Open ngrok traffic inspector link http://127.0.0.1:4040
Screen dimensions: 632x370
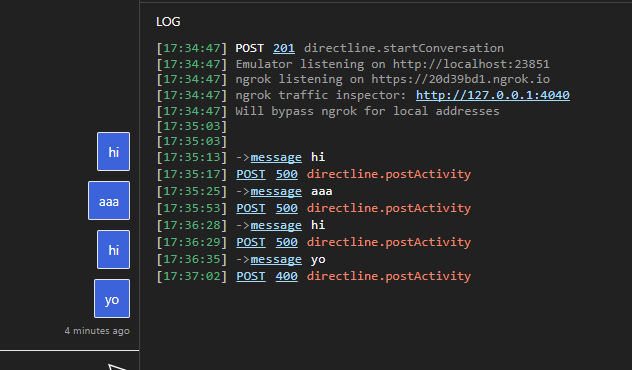pos(493,95)
